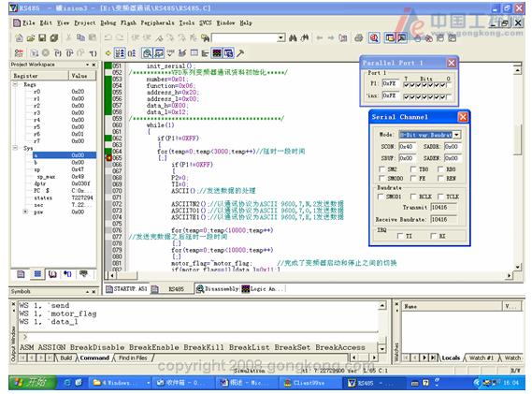
Task: Click the Print toolbar icon
Action: 359,38
